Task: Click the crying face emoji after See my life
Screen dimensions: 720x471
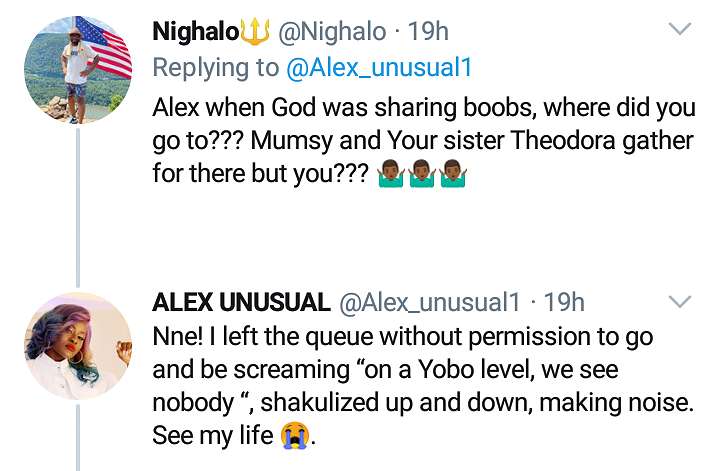Action: tap(296, 437)
